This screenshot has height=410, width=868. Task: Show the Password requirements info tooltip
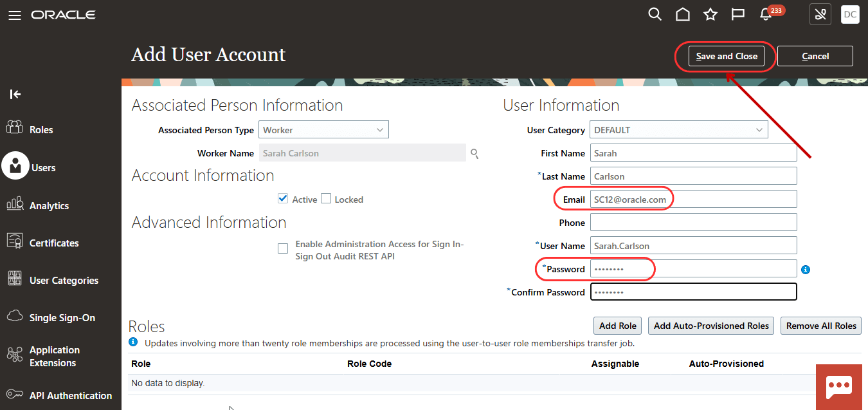(x=806, y=269)
